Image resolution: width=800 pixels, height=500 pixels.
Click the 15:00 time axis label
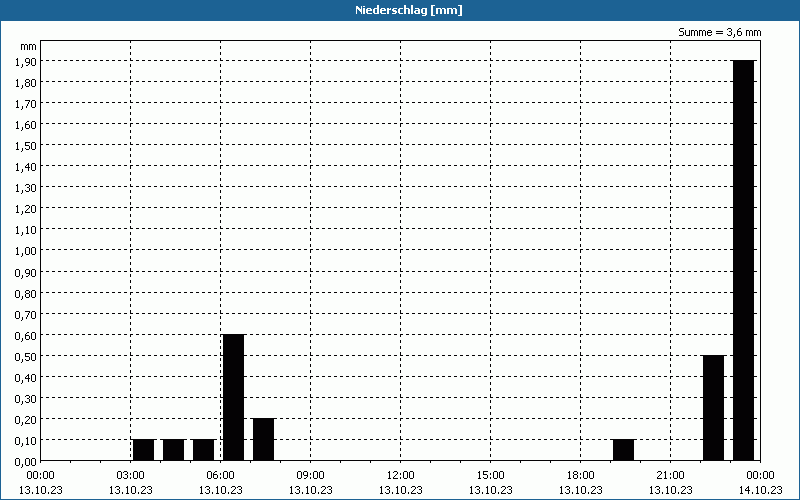[491, 476]
